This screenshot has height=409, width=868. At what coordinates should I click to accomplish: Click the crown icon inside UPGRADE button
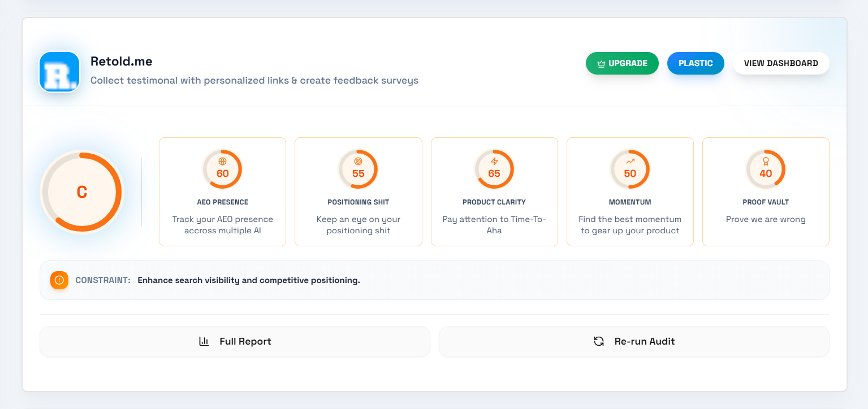point(601,63)
